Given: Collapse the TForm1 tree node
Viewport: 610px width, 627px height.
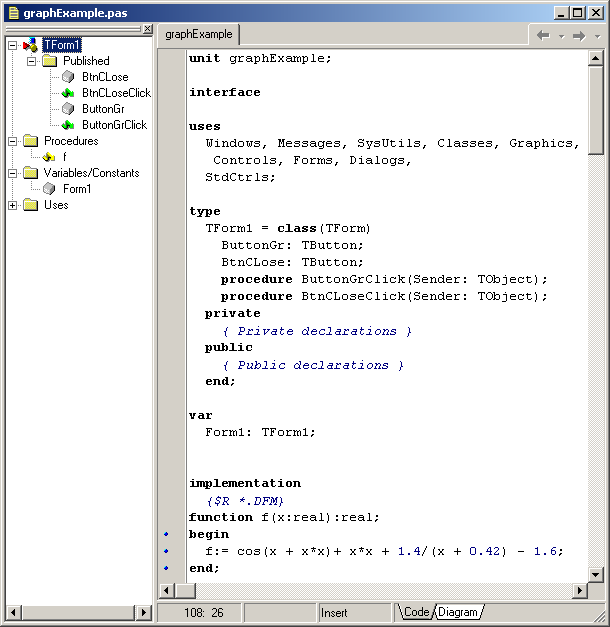Looking at the screenshot, I should pyautogui.click(x=13, y=45).
